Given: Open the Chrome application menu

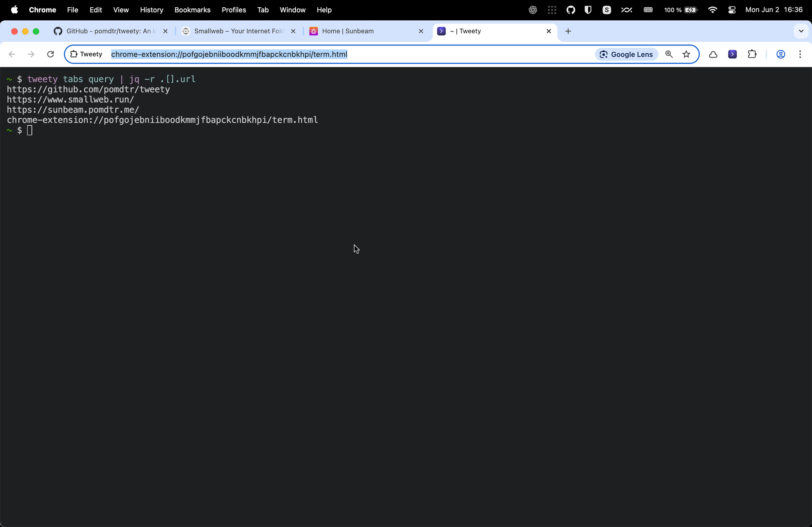Looking at the screenshot, I should (x=42, y=10).
